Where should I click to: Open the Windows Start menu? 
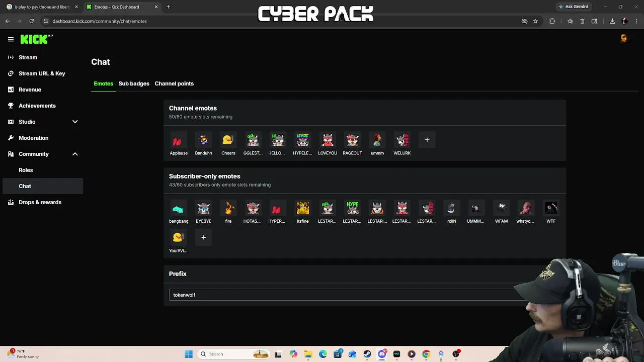tap(189, 354)
